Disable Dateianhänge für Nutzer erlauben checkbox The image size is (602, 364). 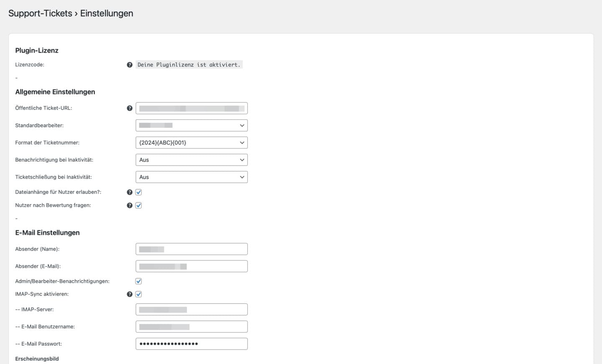139,192
